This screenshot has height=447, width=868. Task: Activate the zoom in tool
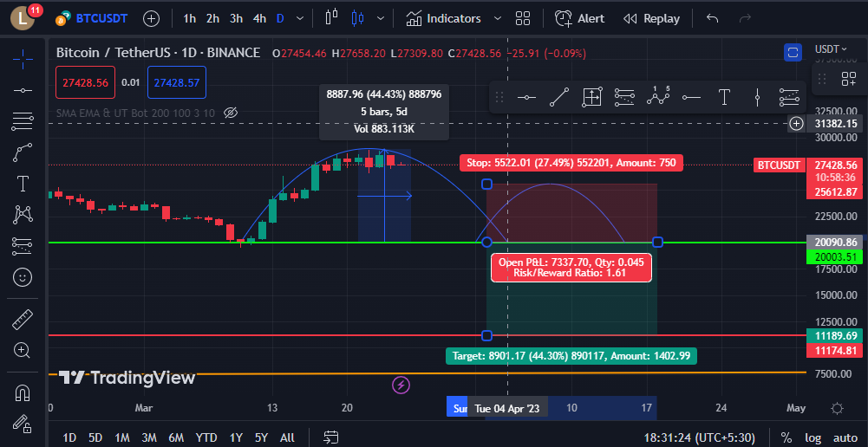click(23, 350)
